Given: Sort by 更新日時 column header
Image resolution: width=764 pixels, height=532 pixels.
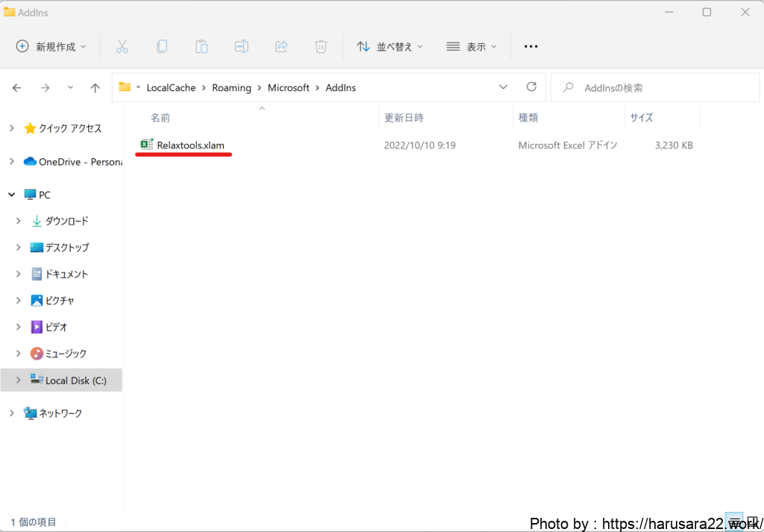Looking at the screenshot, I should click(x=404, y=118).
